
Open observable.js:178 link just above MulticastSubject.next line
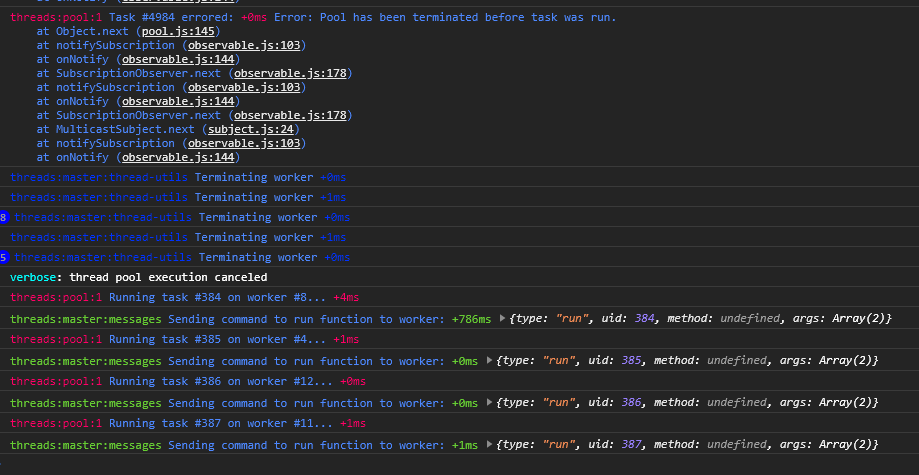pos(290,115)
